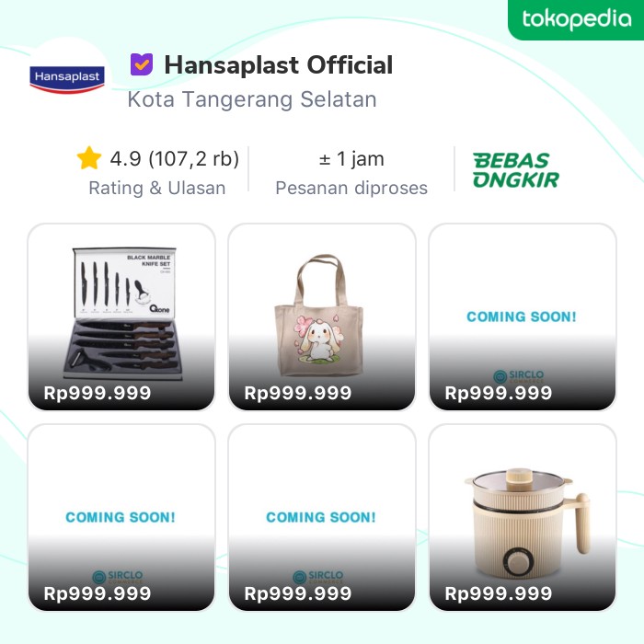644x644 pixels.
Task: Open the Black Marble Knife Set product
Action: (x=121, y=316)
